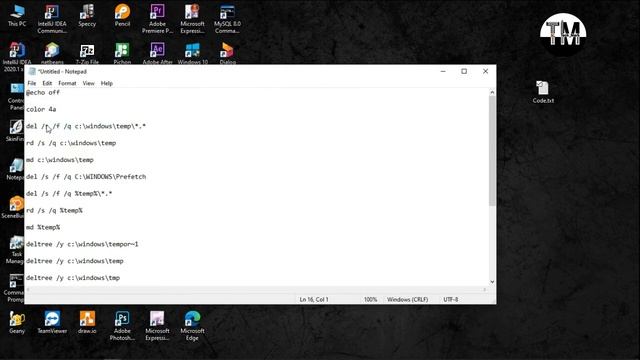The height and width of the screenshot is (360, 640).
Task: Launch IntelliJ IDEA 2020.1 shortcut
Action: [16, 56]
